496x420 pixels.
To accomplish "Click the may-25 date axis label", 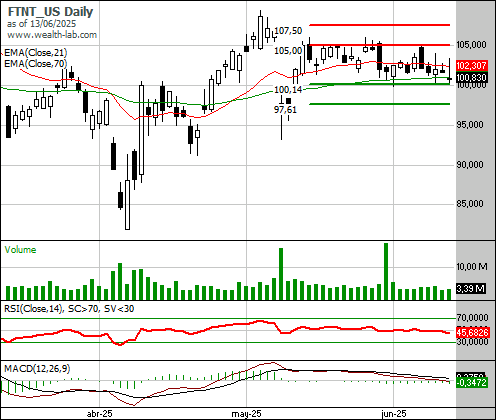I will (x=246, y=414).
